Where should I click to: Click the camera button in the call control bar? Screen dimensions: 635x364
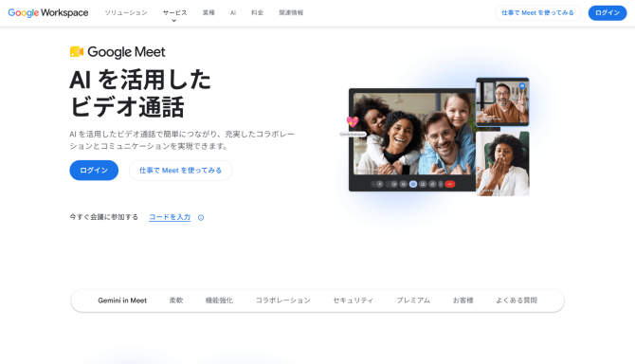click(394, 184)
